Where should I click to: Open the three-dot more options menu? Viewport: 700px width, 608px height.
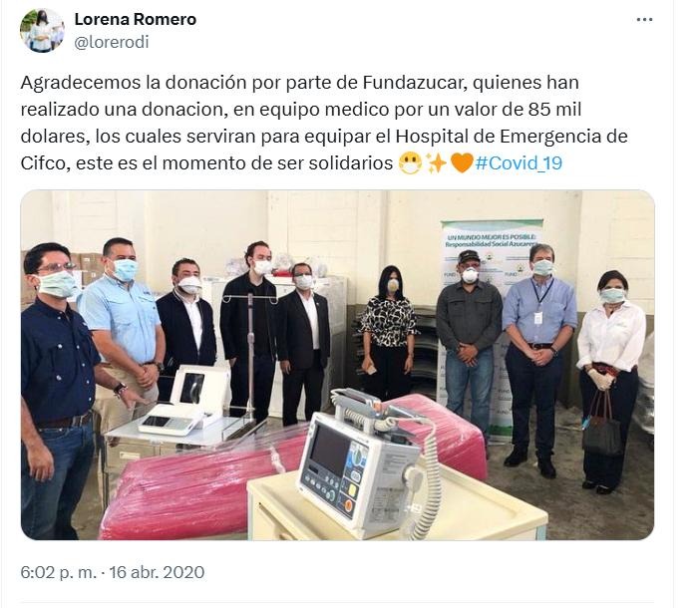644,20
